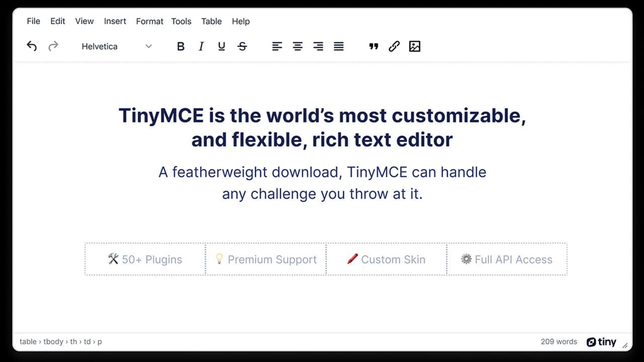Click the resize handle at editor corner
This screenshot has width=644, height=362.
tap(625, 345)
